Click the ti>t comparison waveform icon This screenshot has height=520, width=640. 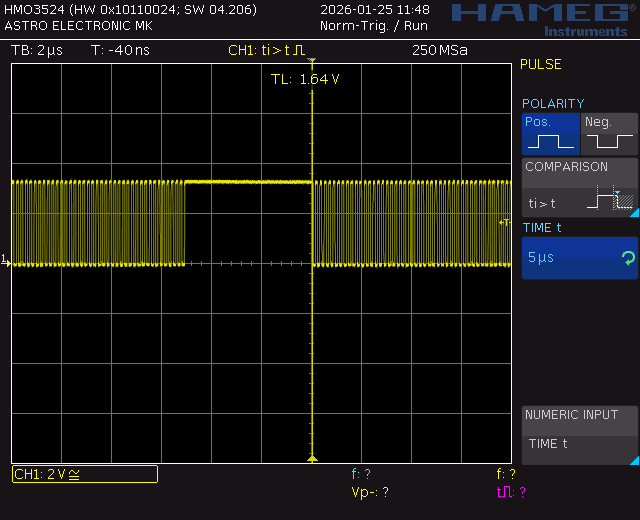pos(610,199)
